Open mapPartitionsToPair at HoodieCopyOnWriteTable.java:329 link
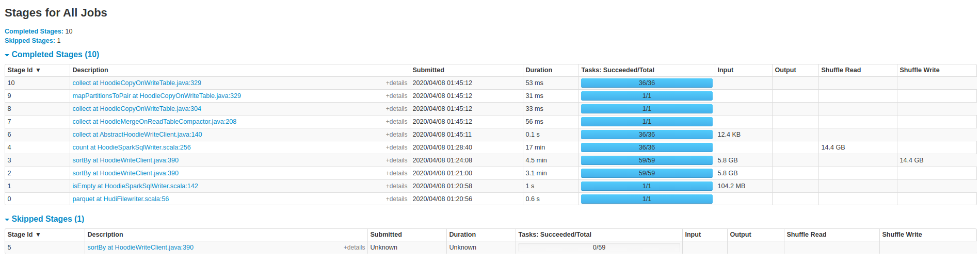This screenshot has width=980, height=264. point(156,96)
